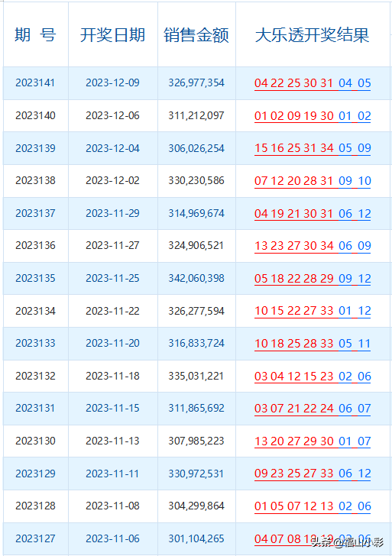Click sales amount 330,972,531

196,474
